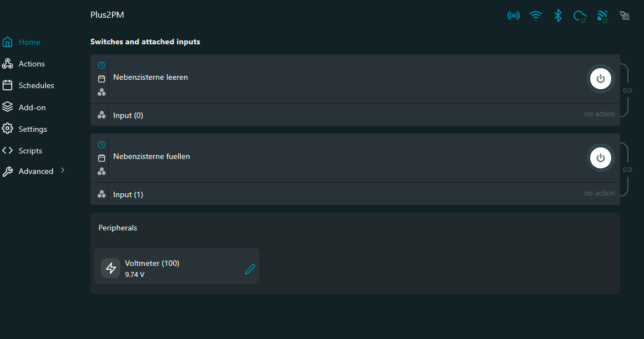This screenshot has height=339, width=644.
Task: Click the cloud connection status icon
Action: (580, 17)
